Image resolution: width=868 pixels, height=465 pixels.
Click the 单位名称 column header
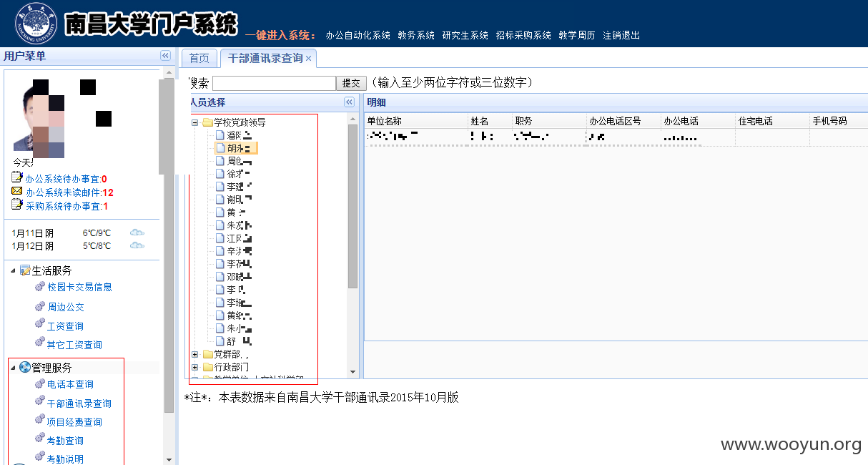tap(416, 121)
